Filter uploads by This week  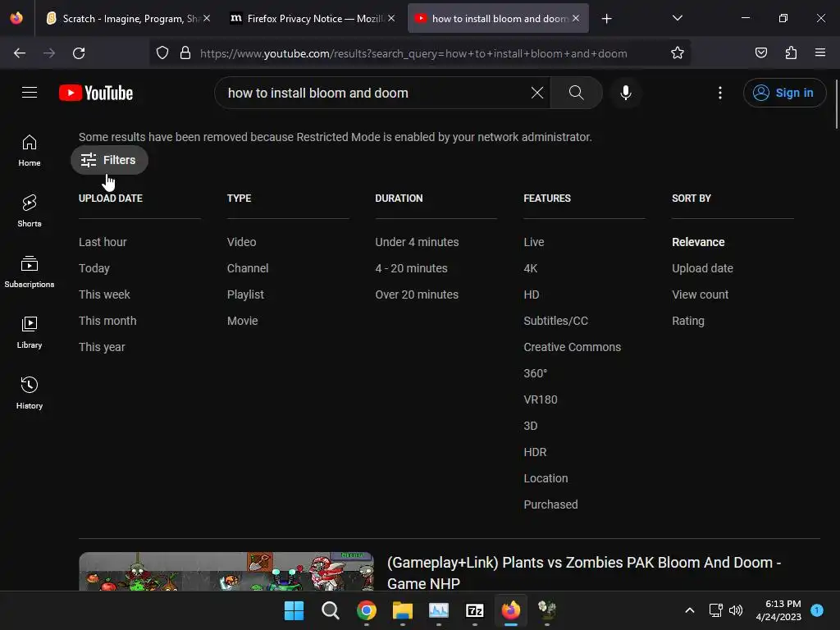click(104, 294)
